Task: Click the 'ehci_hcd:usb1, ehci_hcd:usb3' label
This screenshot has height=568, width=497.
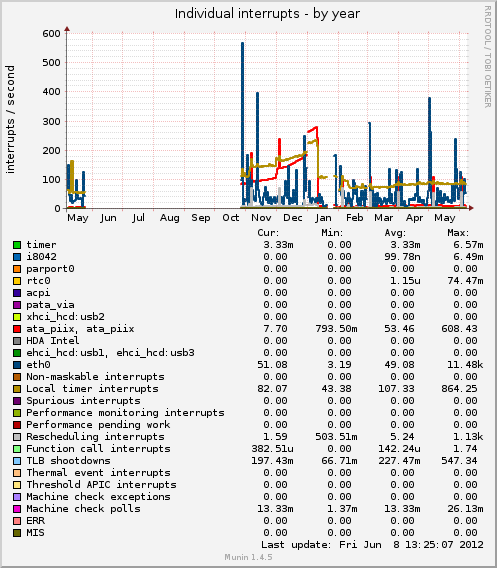Action: click(110, 353)
